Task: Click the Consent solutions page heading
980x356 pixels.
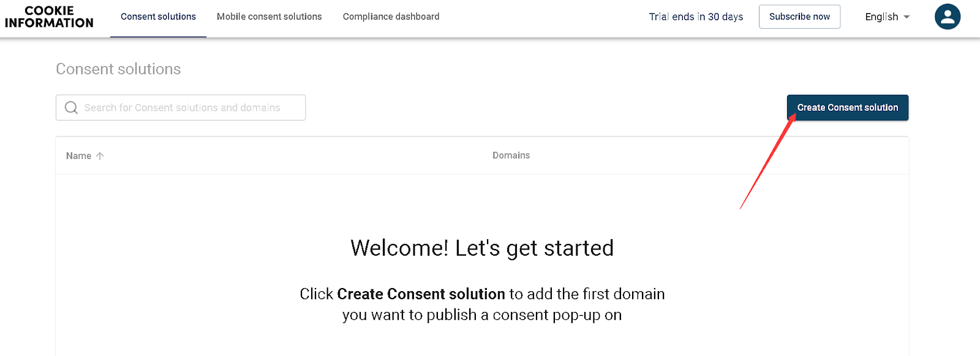Action: [118, 69]
